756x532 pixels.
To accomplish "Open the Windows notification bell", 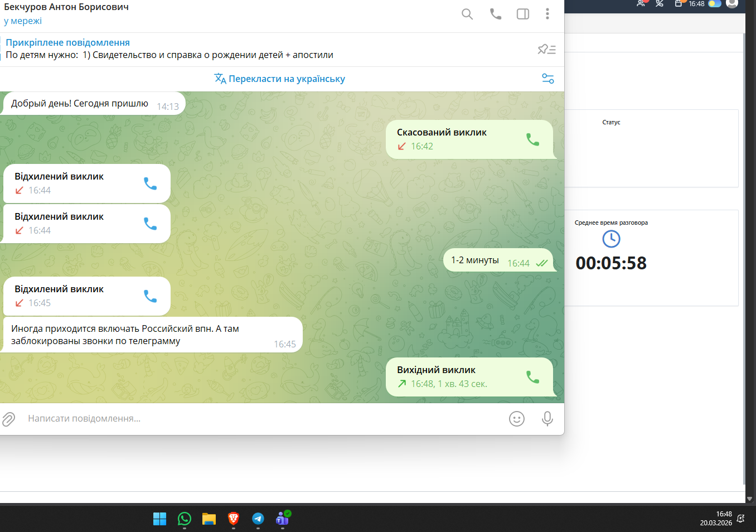I will (740, 519).
